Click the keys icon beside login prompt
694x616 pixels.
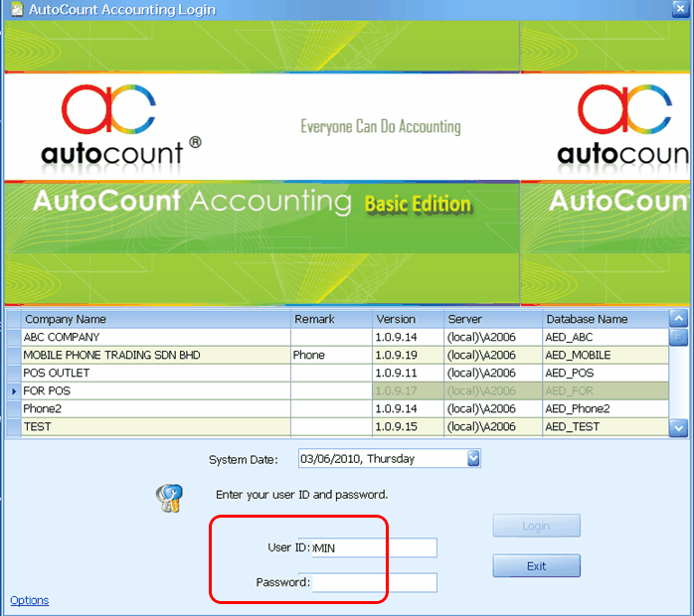coord(169,498)
